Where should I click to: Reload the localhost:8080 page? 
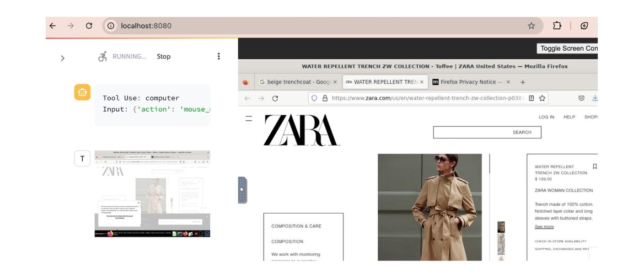pos(89,26)
